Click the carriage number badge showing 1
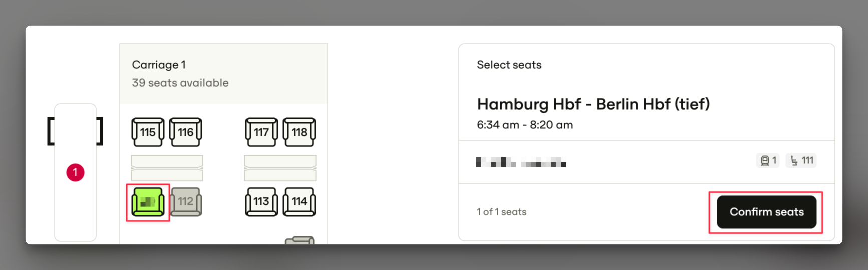 (768, 161)
